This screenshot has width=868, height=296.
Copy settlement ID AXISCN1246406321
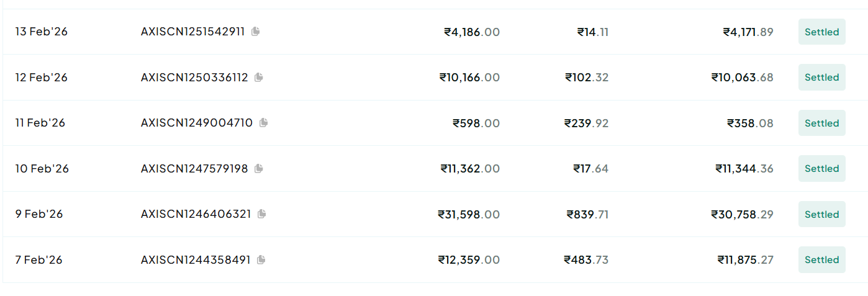coord(262,214)
